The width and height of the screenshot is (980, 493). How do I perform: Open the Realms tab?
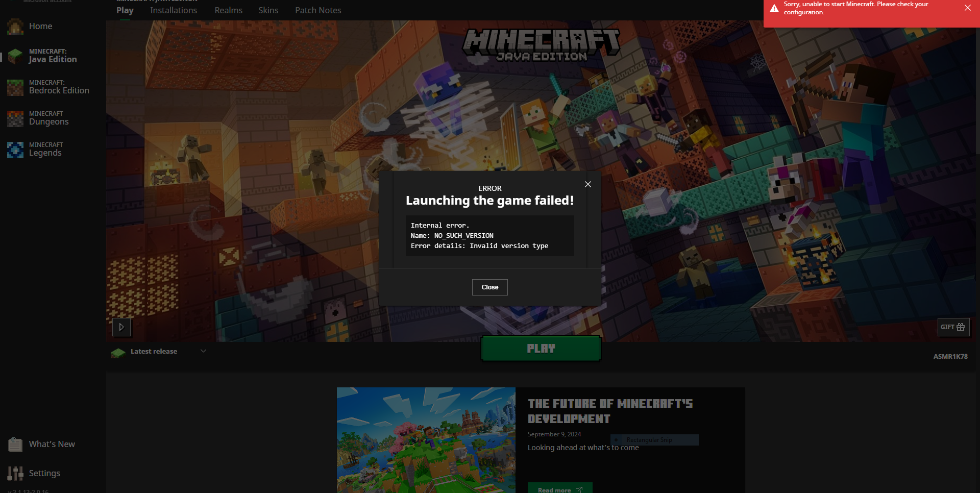click(x=229, y=10)
